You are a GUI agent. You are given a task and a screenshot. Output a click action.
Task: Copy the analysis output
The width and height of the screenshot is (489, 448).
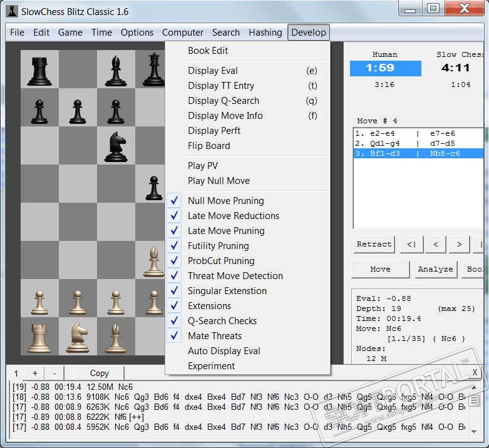point(100,374)
